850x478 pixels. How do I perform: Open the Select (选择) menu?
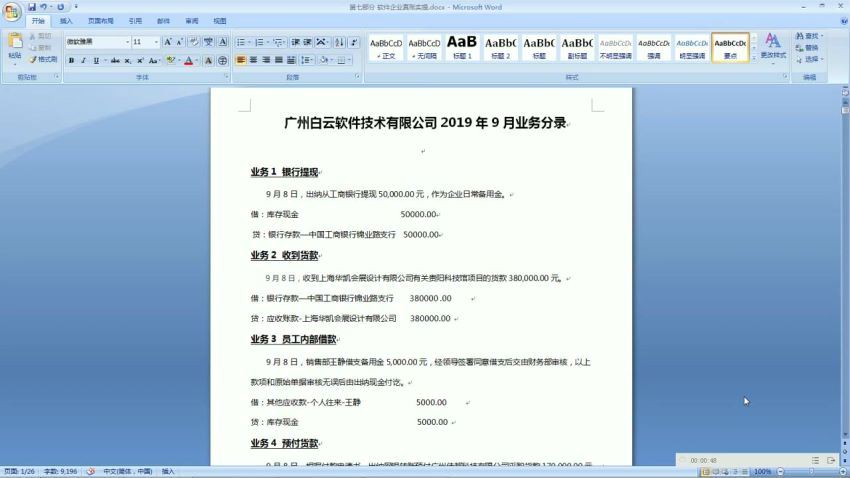pyautogui.click(x=809, y=59)
